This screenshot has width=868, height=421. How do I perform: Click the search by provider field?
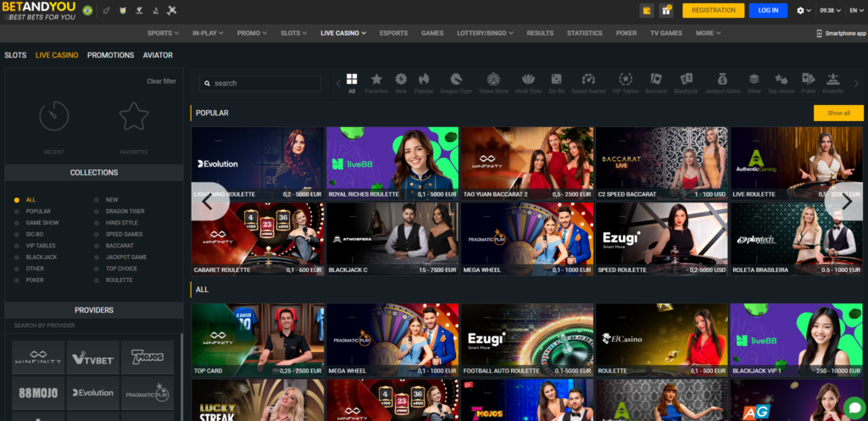(x=93, y=326)
